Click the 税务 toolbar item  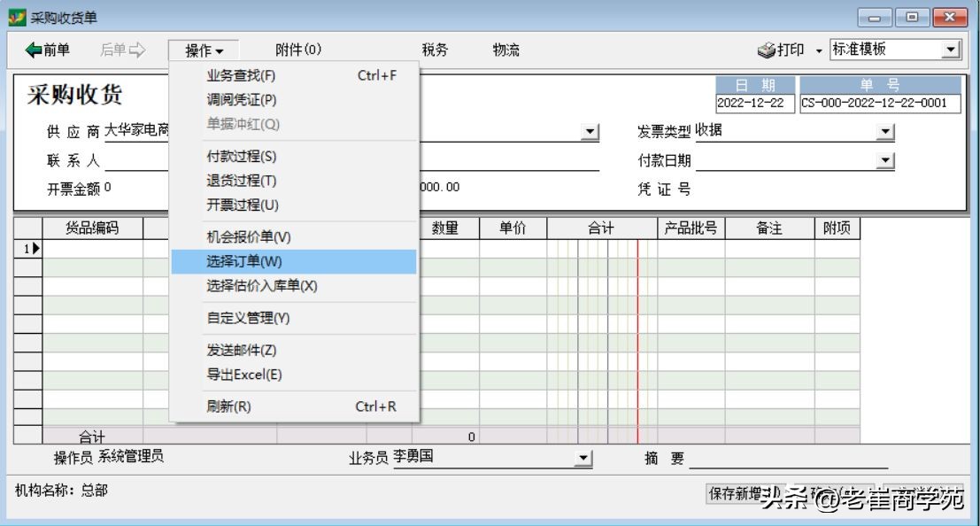(435, 50)
